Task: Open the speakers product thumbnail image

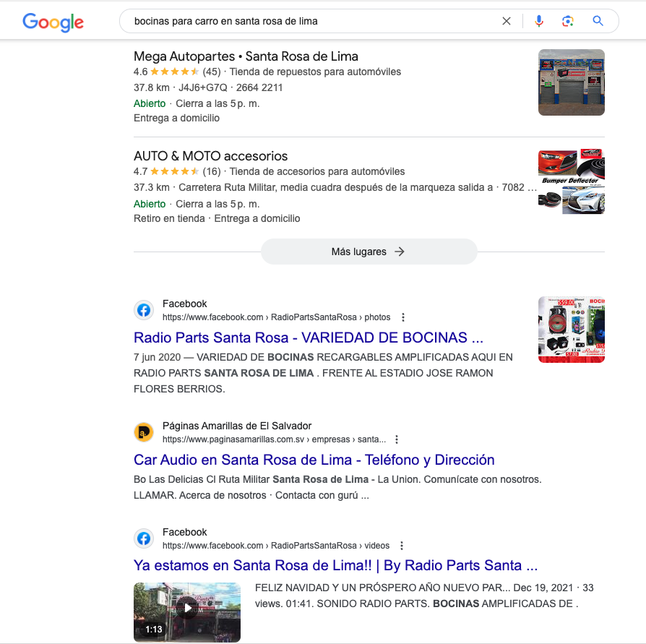Action: click(x=572, y=330)
